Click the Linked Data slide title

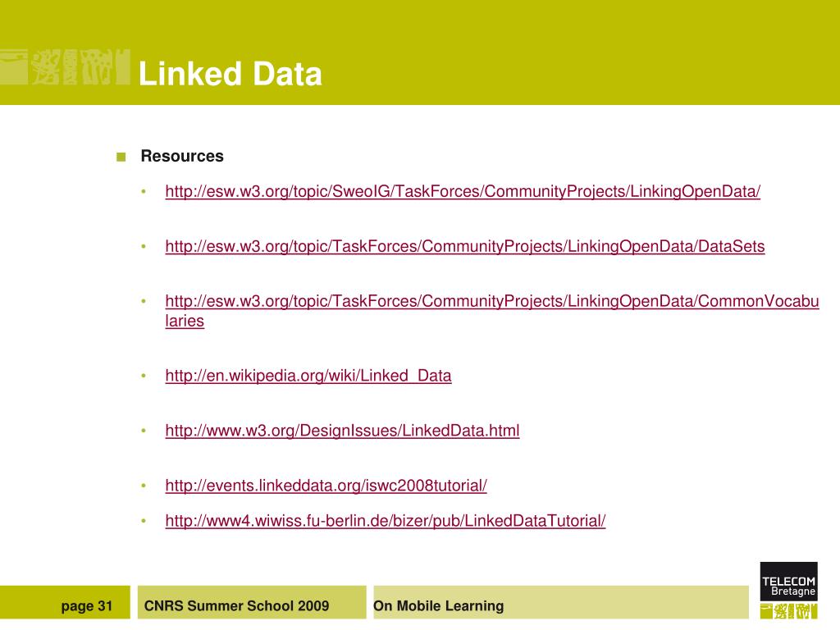click(x=230, y=75)
